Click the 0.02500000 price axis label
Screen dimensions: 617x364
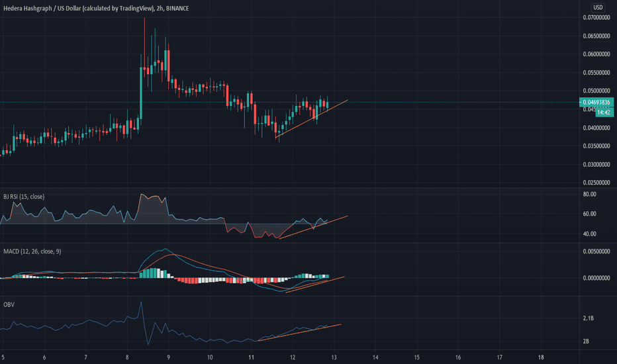596,183
